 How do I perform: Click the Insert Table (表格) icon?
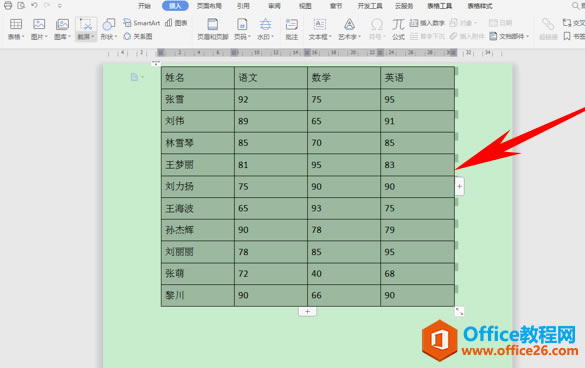pyautogui.click(x=16, y=24)
